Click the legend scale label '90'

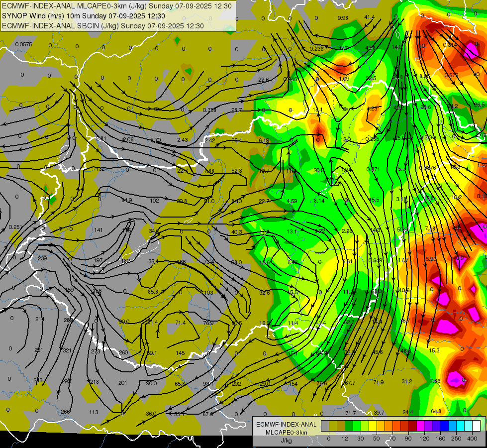tap(408, 439)
